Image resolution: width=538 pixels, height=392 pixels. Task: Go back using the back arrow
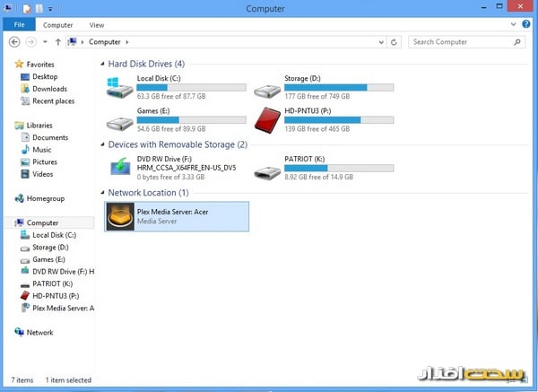(x=14, y=41)
